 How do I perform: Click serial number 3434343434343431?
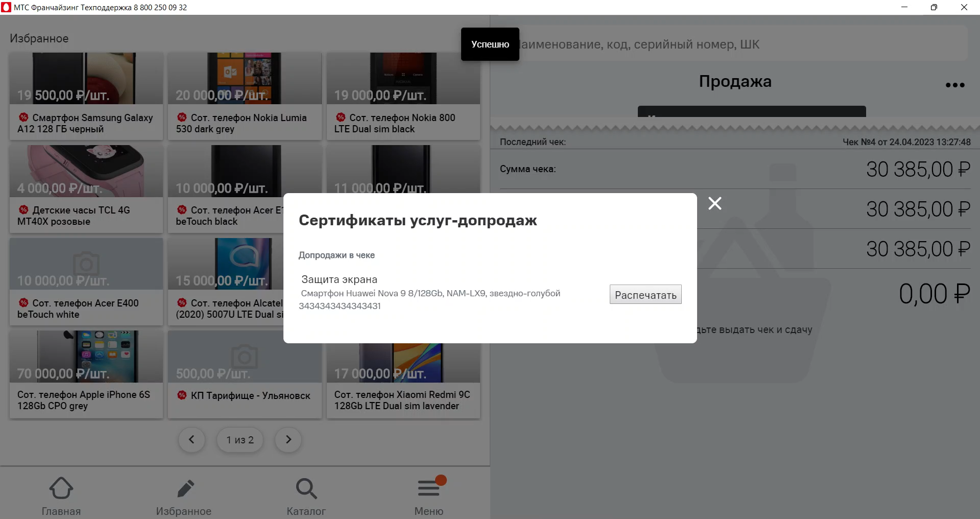coord(340,306)
